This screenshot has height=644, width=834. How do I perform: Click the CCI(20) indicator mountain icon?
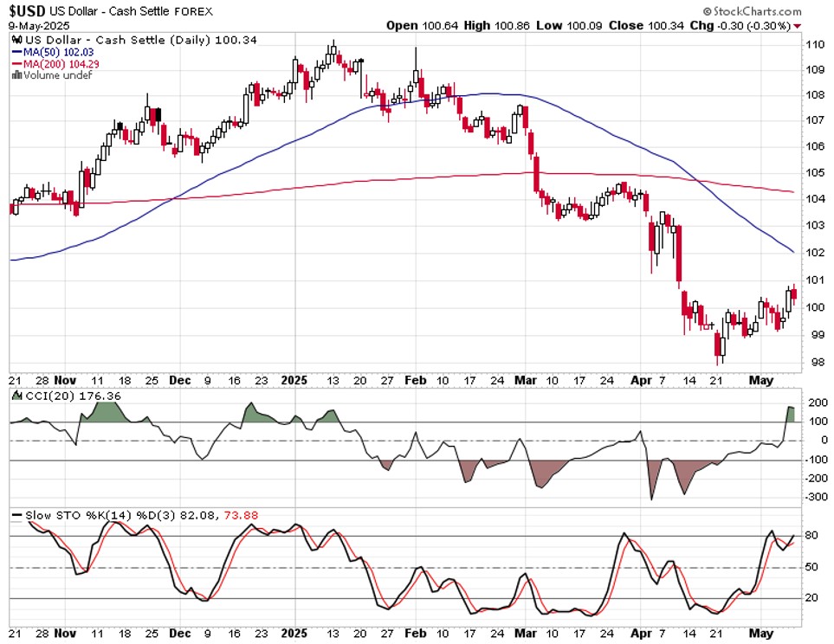pos(17,396)
